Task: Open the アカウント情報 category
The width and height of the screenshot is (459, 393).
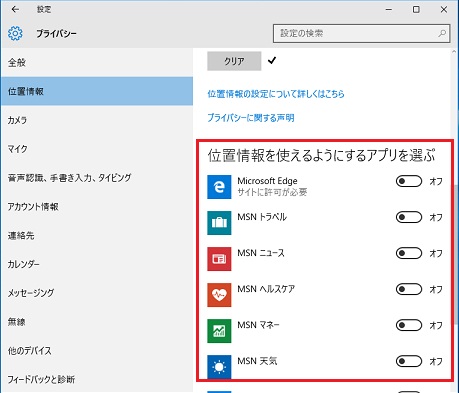Action: pos(97,207)
